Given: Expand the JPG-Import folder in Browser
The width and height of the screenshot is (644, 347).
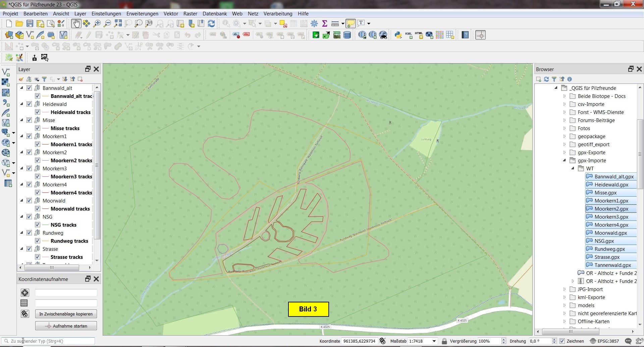Looking at the screenshot, I should pyautogui.click(x=565, y=289).
